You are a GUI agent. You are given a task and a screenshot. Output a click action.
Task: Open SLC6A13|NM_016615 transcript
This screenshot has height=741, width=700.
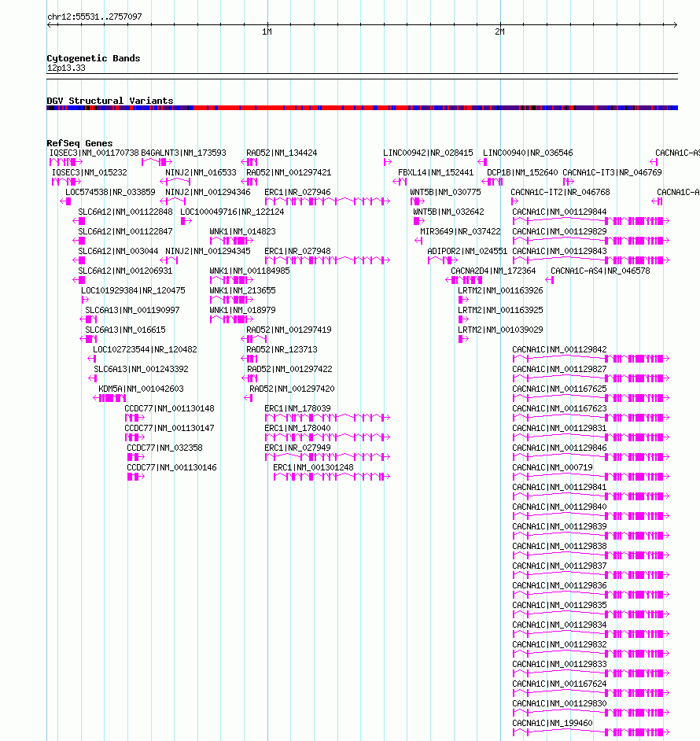click(125, 330)
